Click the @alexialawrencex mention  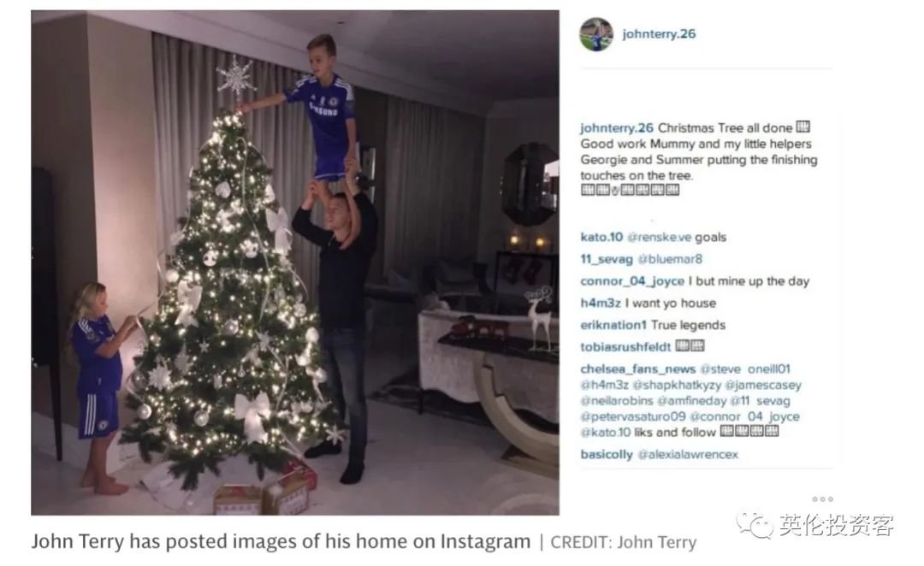click(x=688, y=455)
